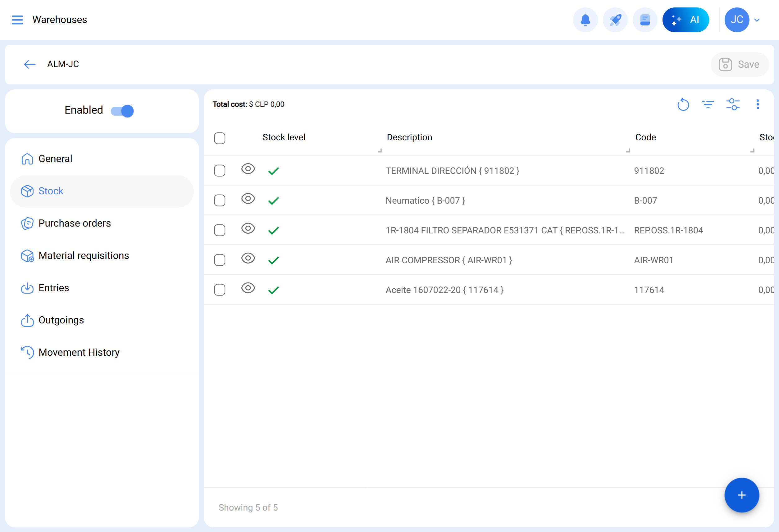Check the select-all header checkbox
Screen dimensions: 779x532
[220, 138]
